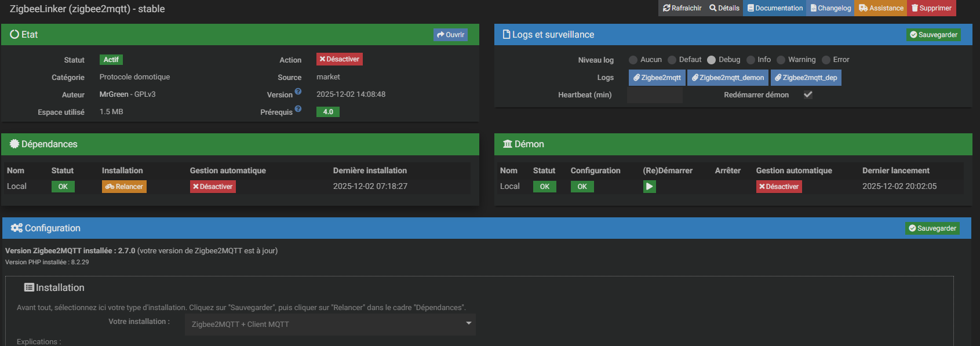Click the Installation list icon
This screenshot has height=346, width=980.
[29, 287]
